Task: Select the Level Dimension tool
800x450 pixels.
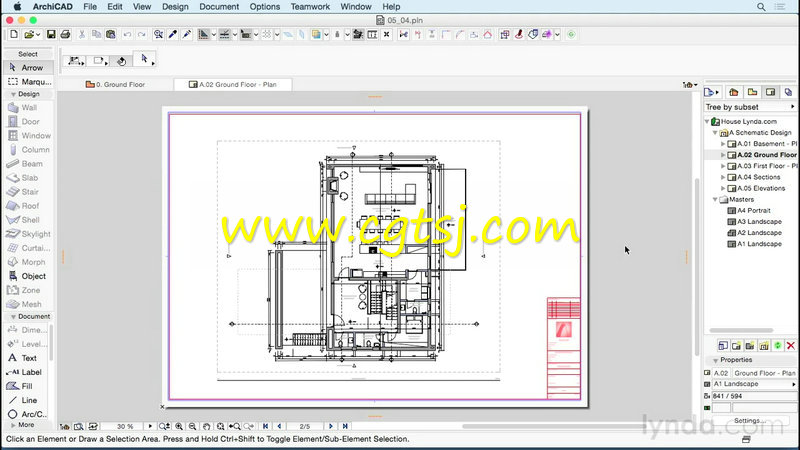Action: [27, 344]
